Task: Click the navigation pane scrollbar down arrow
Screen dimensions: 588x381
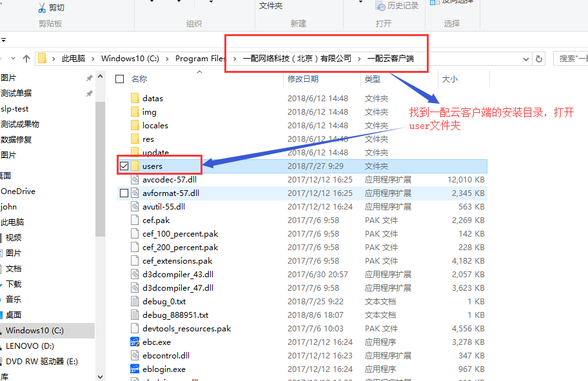Action: coord(100,376)
